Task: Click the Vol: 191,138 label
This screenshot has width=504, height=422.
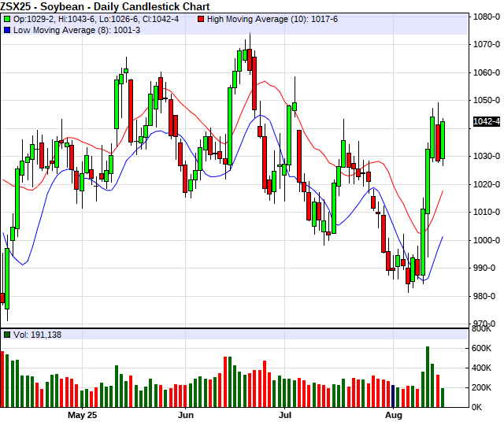Action: pyautogui.click(x=37, y=335)
